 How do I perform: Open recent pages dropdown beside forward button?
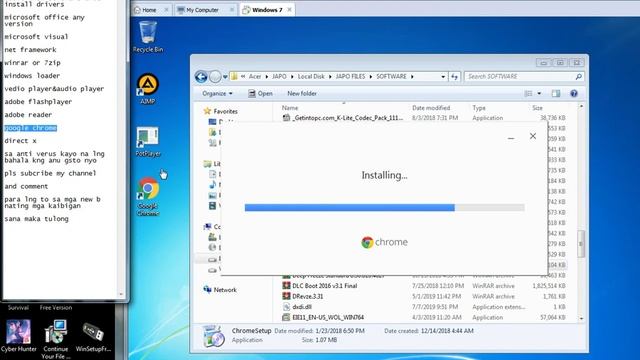coord(225,77)
